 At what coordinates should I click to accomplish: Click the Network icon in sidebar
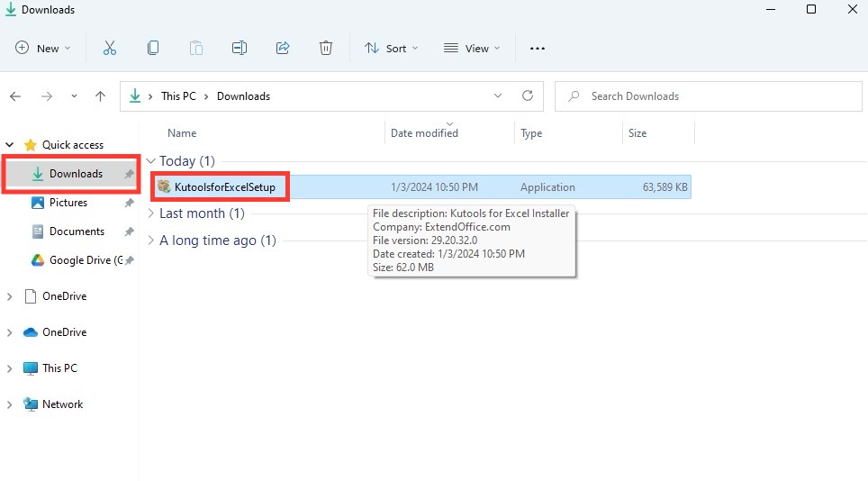pyautogui.click(x=31, y=404)
